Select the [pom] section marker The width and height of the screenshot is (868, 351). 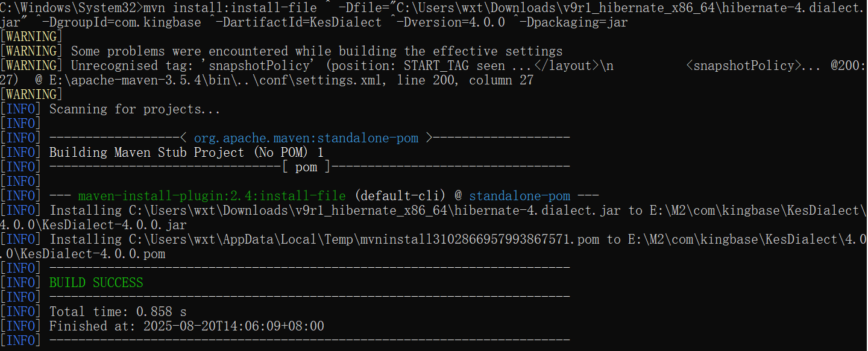tap(306, 166)
